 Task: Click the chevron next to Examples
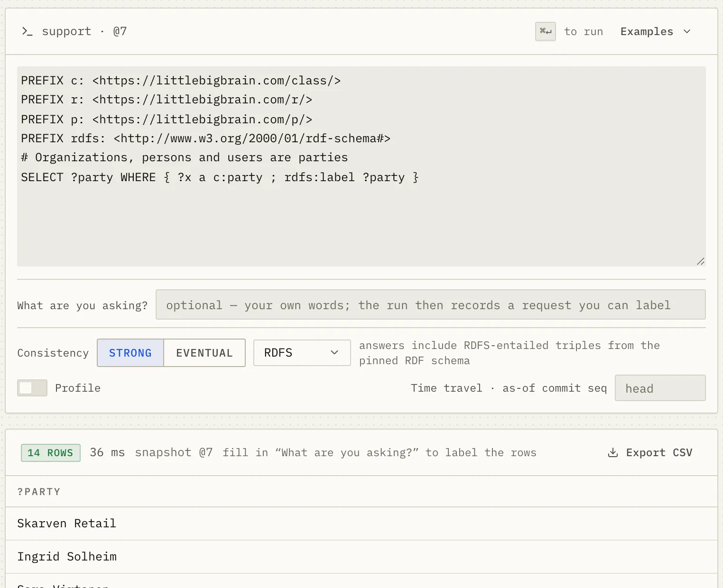click(687, 31)
